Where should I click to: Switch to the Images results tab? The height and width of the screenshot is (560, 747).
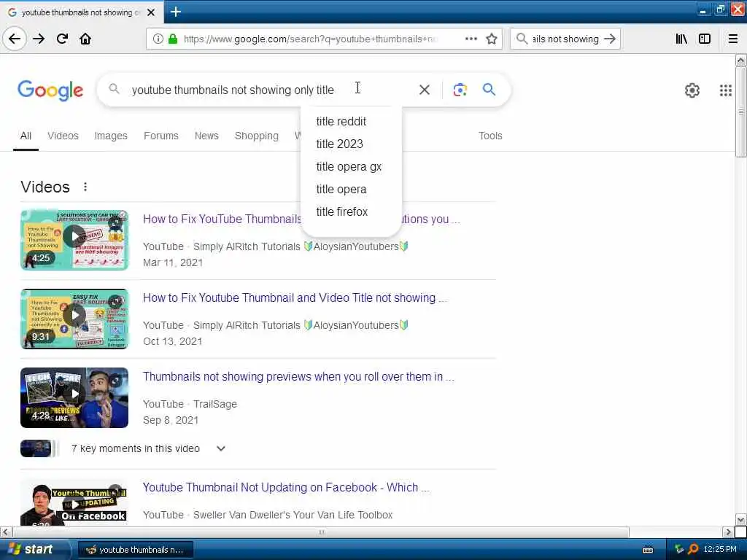point(111,136)
